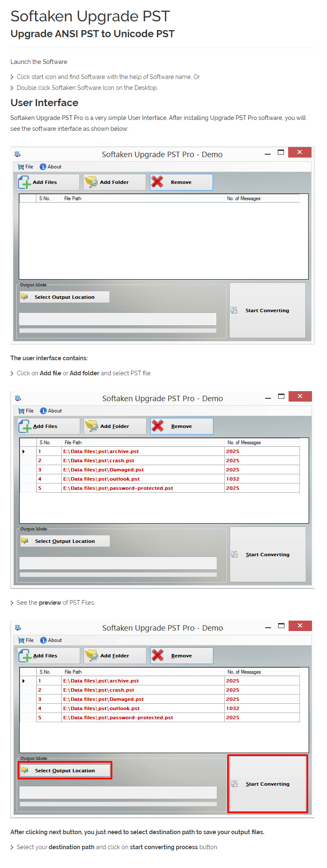327x868 pixels.
Task: Click the 'Start Converting' text in the red-boxed button
Action: tap(268, 784)
